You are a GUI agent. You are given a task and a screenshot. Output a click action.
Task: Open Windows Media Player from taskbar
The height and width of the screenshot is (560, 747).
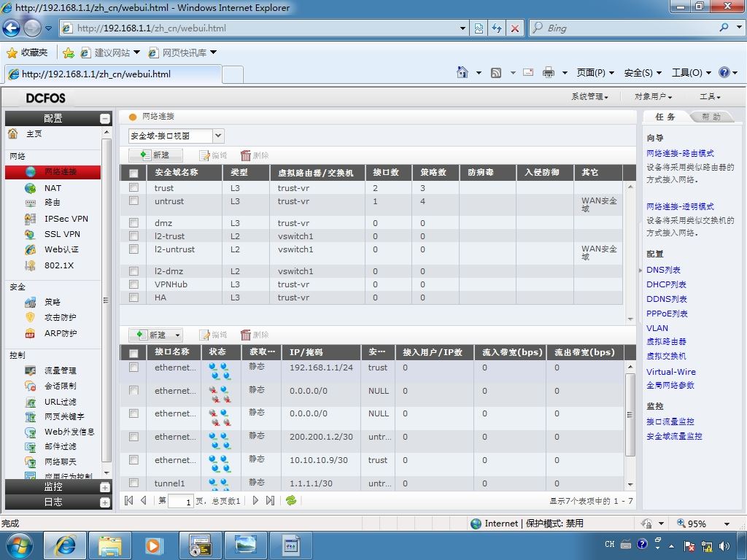154,545
